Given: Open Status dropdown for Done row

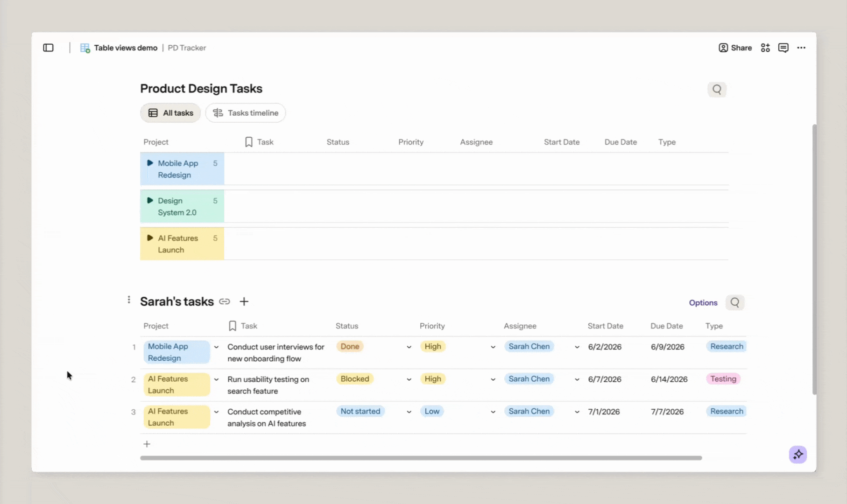Looking at the screenshot, I should [409, 347].
